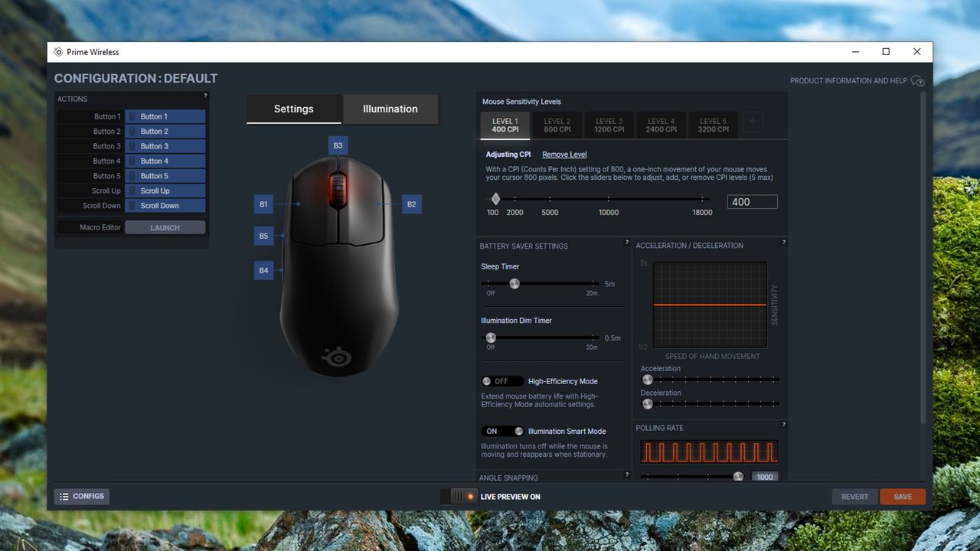Open Button 2 action dropdown
Viewport: 980px width, 551px height.
point(165,132)
